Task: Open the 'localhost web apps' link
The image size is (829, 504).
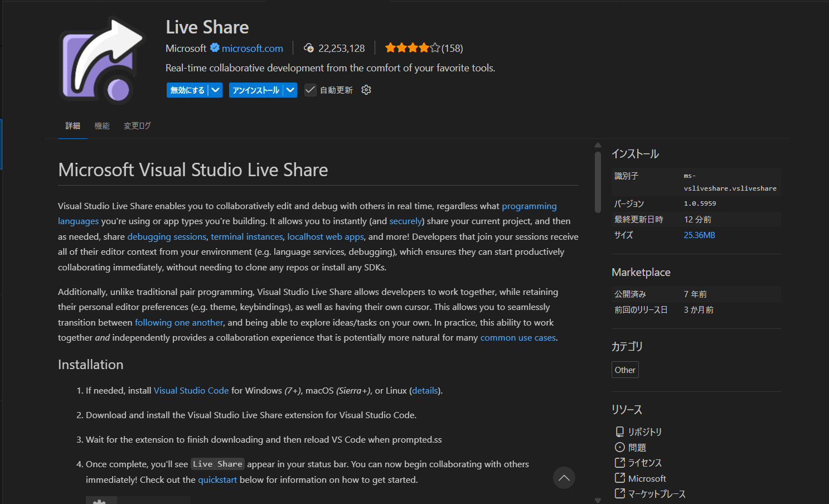Action: (326, 237)
